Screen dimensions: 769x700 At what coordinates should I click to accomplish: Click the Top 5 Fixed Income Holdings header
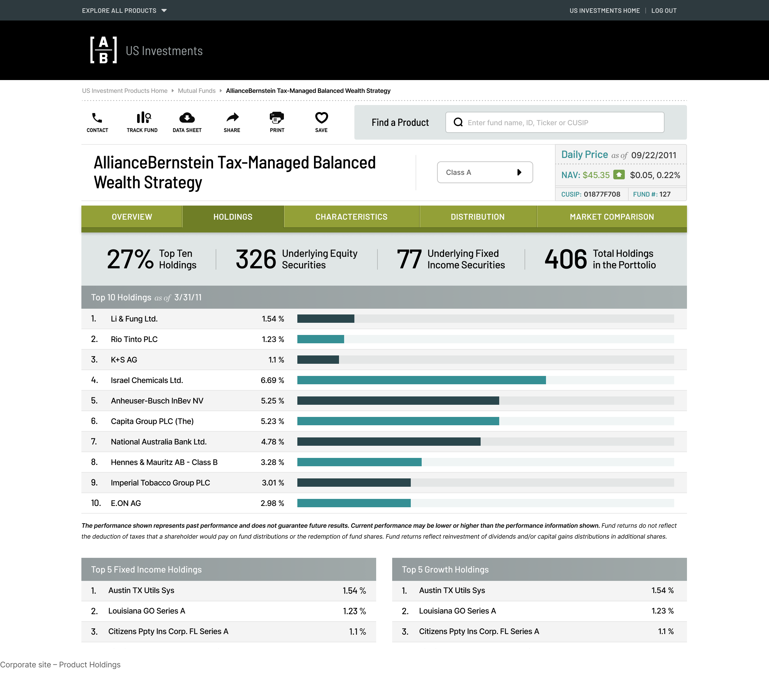coord(228,569)
